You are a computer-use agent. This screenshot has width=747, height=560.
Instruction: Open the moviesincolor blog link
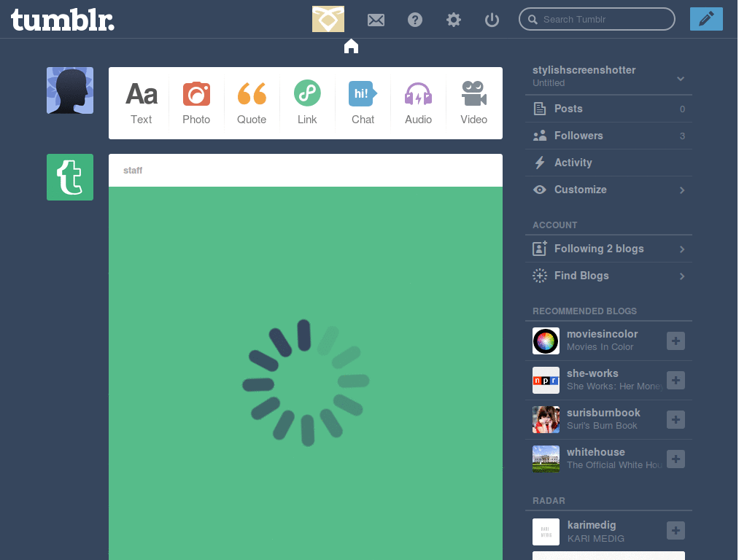click(x=602, y=334)
